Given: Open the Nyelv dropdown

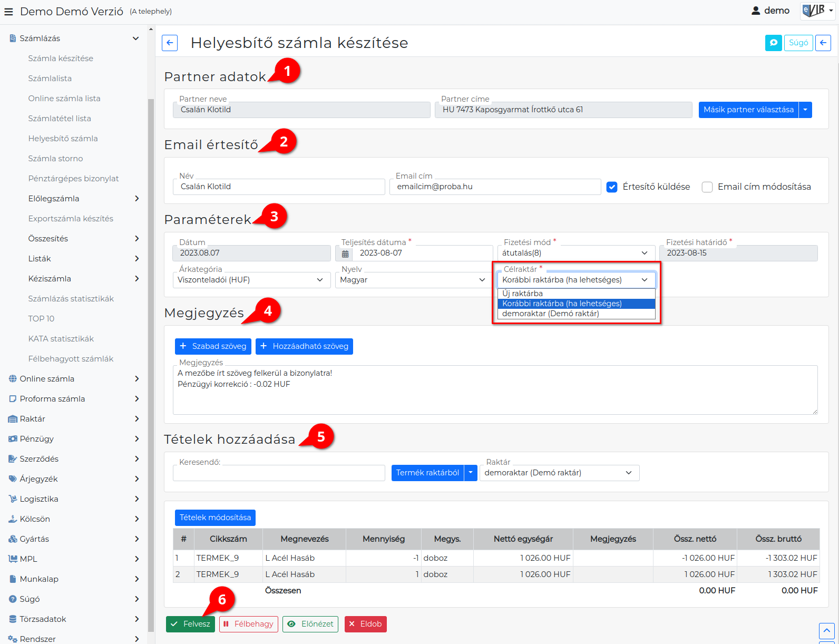Looking at the screenshot, I should [414, 280].
